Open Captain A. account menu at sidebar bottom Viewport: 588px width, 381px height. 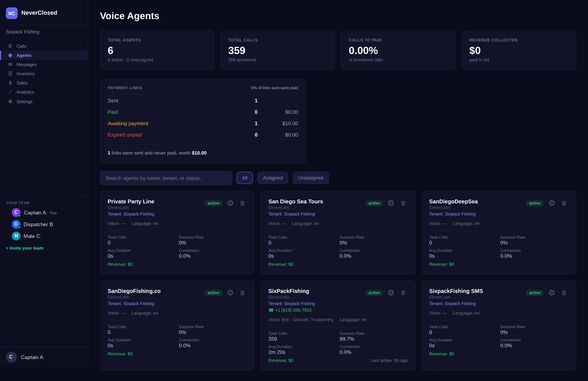click(x=44, y=357)
